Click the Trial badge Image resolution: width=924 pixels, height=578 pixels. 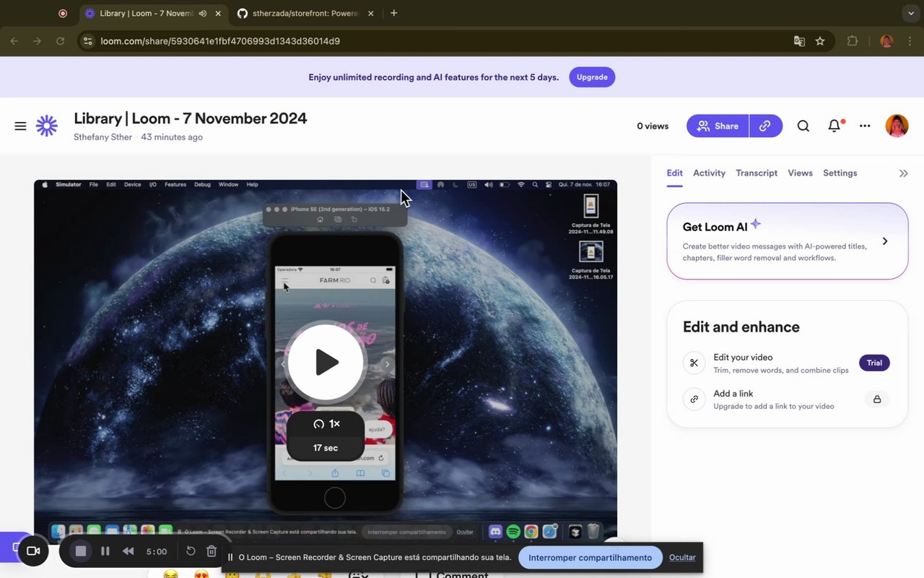point(874,363)
